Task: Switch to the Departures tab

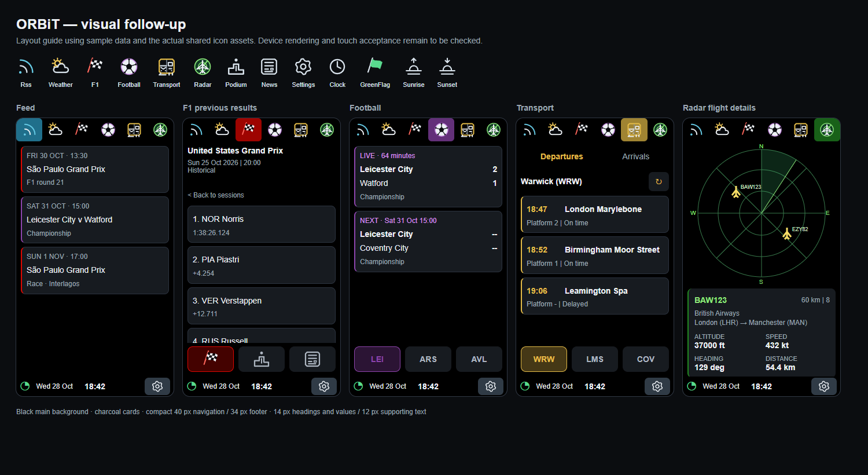Action: pyautogui.click(x=561, y=156)
